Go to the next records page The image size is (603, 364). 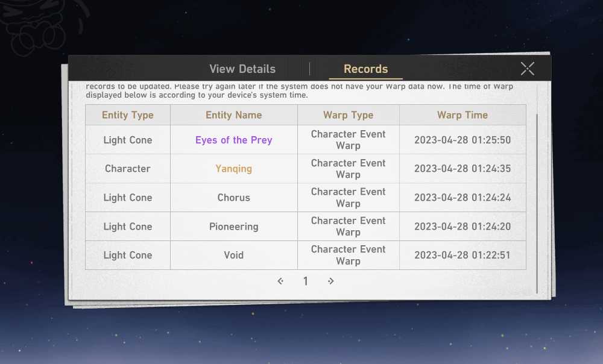click(330, 281)
